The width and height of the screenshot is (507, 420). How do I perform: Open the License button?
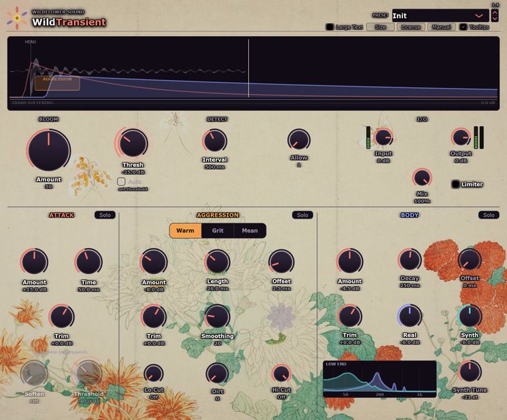pos(411,27)
